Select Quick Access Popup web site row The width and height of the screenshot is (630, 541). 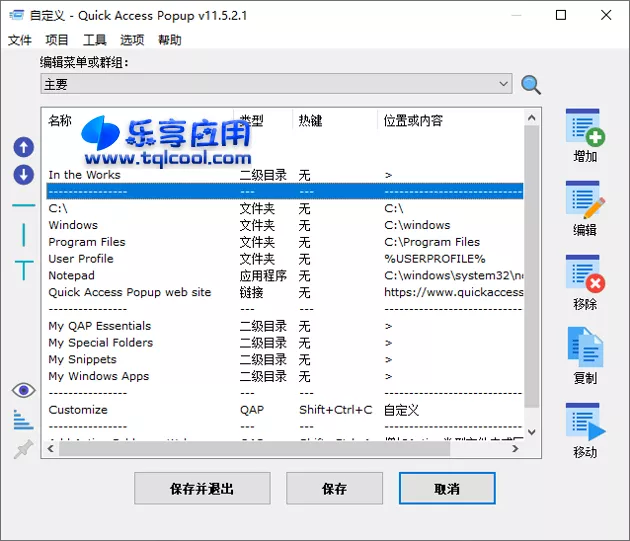pyautogui.click(x=285, y=292)
